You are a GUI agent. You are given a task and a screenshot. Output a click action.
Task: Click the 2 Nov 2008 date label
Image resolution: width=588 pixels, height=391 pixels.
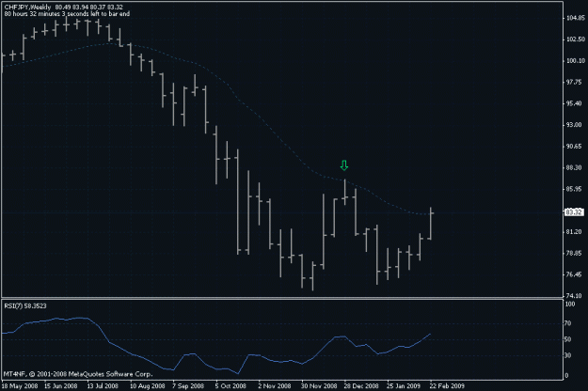click(x=275, y=385)
